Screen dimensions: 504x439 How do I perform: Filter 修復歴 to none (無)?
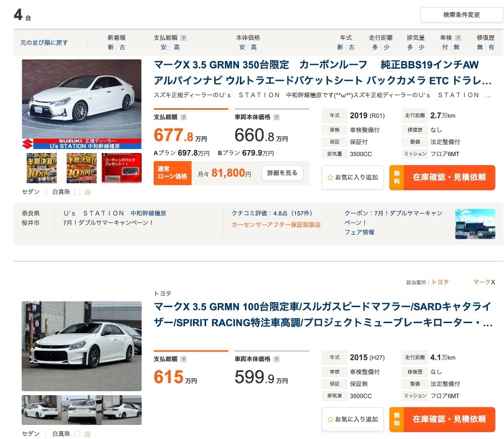point(480,47)
